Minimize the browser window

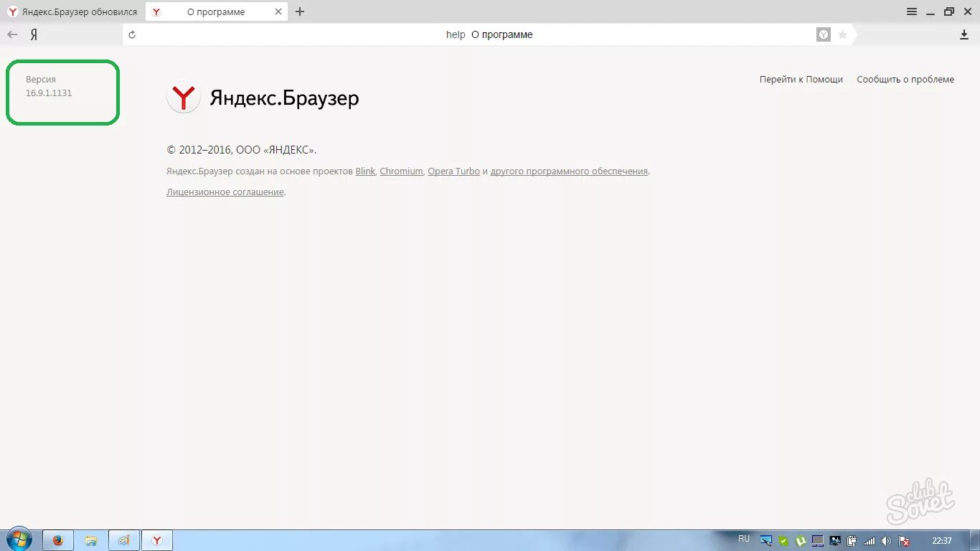(930, 11)
